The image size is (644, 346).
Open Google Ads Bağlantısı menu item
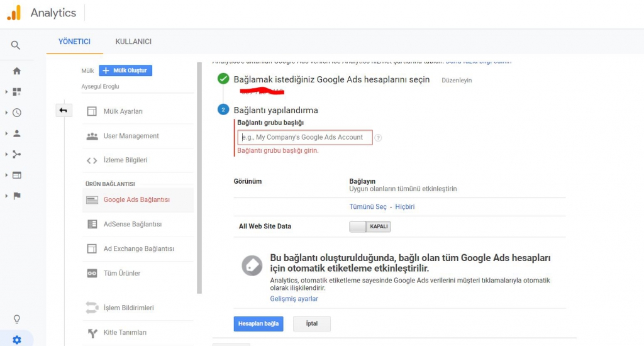[138, 199]
